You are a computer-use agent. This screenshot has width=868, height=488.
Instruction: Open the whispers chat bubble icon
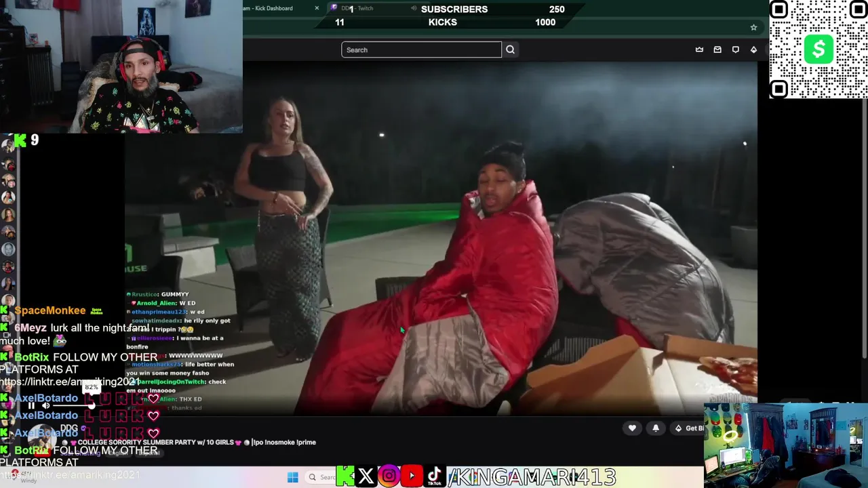735,49
